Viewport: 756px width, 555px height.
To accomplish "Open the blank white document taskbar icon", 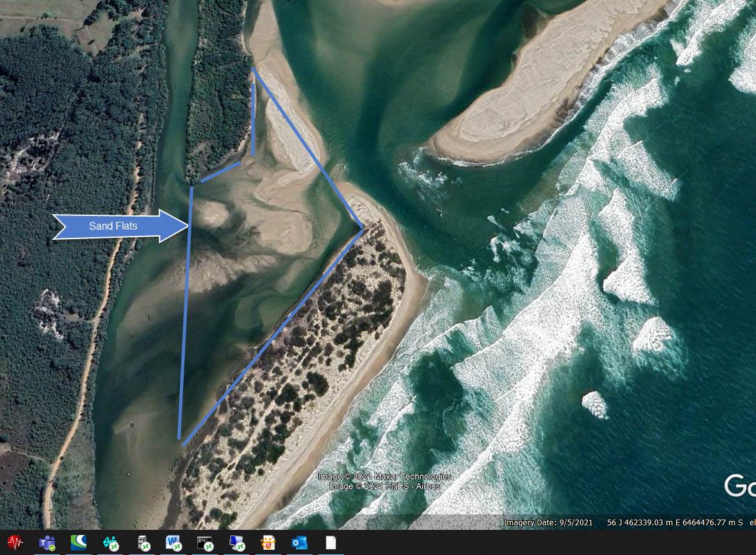I will click(331, 543).
